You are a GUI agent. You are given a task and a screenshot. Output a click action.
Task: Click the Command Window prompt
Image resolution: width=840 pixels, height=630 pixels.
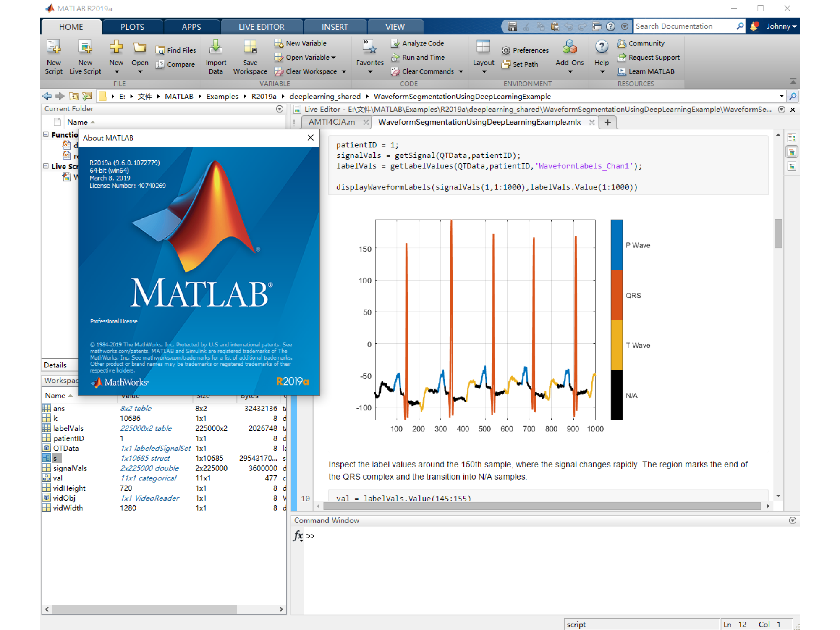coord(311,536)
